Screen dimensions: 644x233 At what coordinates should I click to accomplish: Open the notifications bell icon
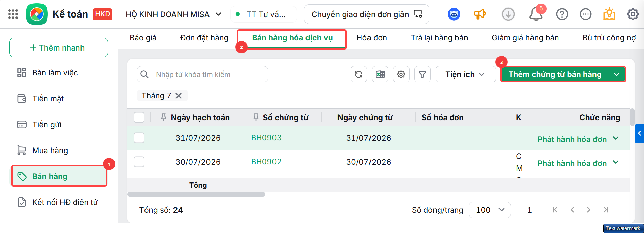536,14
